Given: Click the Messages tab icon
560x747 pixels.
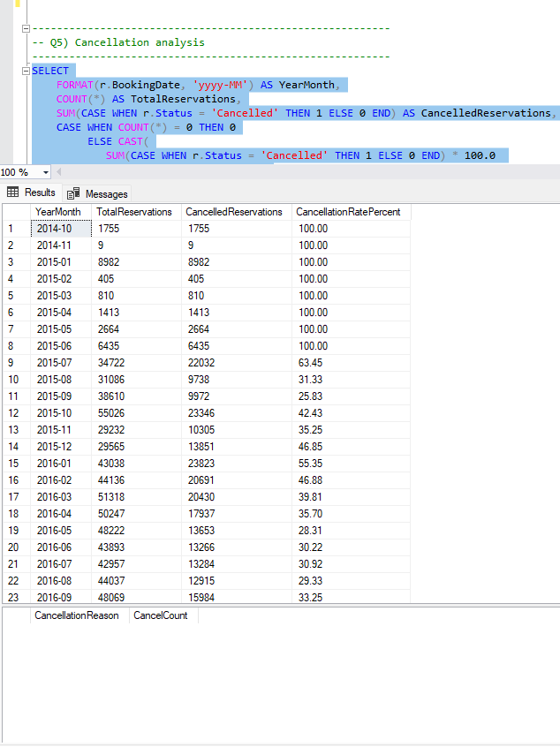Looking at the screenshot, I should pyautogui.click(x=73, y=193).
